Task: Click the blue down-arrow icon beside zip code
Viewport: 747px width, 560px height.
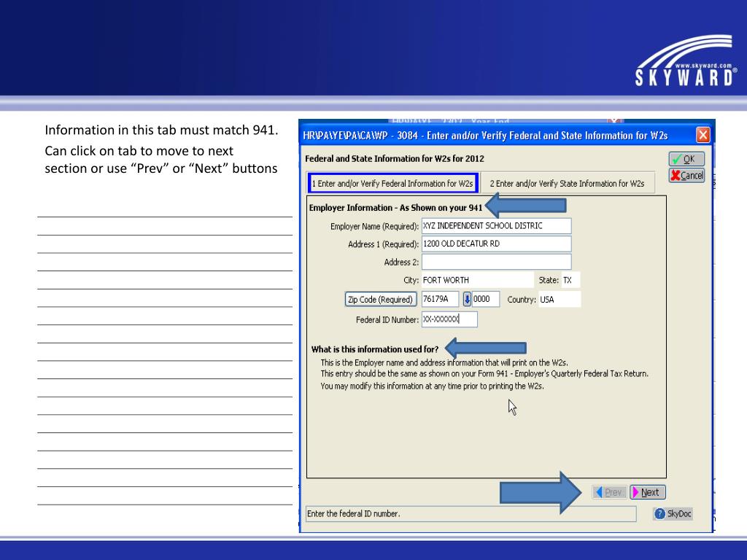Action: (467, 299)
